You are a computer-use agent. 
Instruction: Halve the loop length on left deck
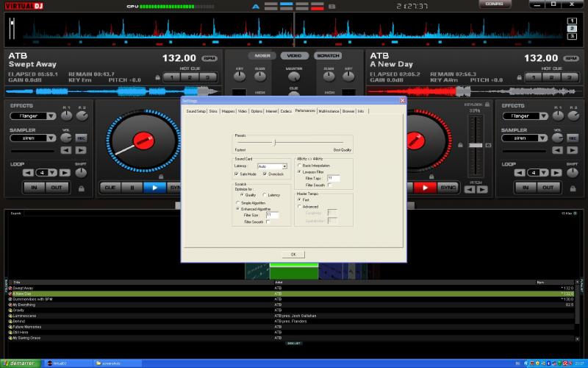26,173
